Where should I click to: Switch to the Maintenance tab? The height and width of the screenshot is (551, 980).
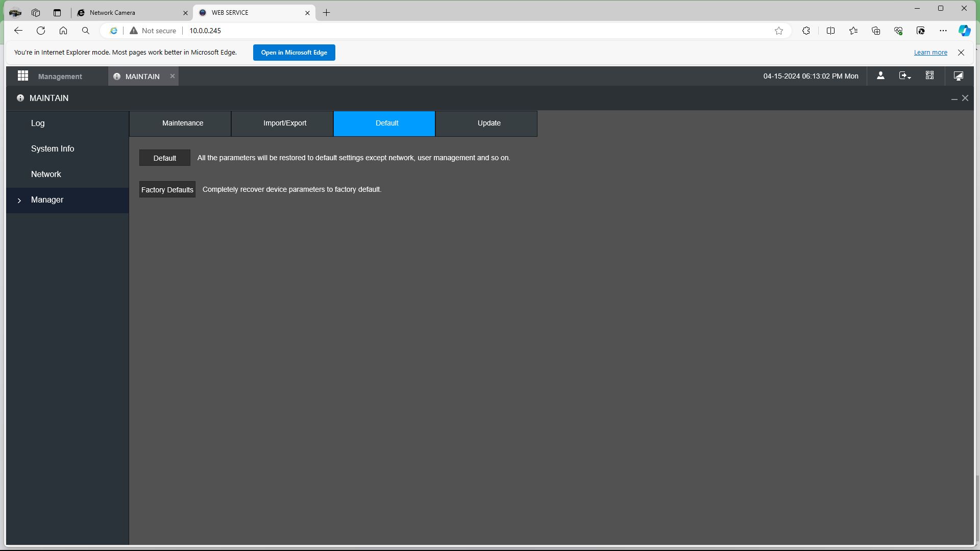click(x=180, y=123)
